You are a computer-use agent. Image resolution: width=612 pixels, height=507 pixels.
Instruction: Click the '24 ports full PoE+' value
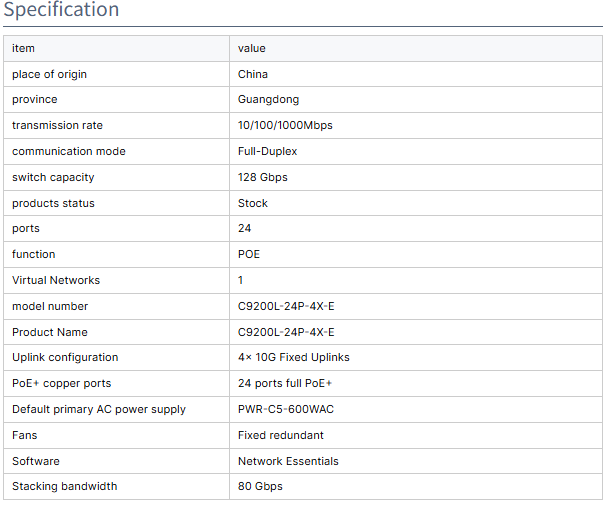(x=285, y=383)
